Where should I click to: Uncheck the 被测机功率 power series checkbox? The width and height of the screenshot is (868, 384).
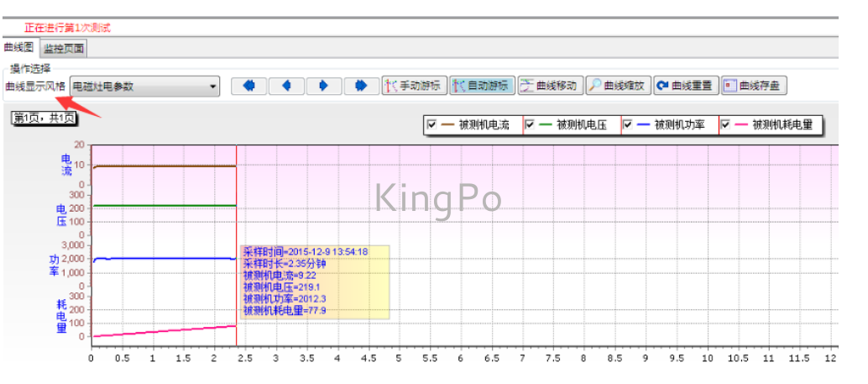click(x=627, y=125)
